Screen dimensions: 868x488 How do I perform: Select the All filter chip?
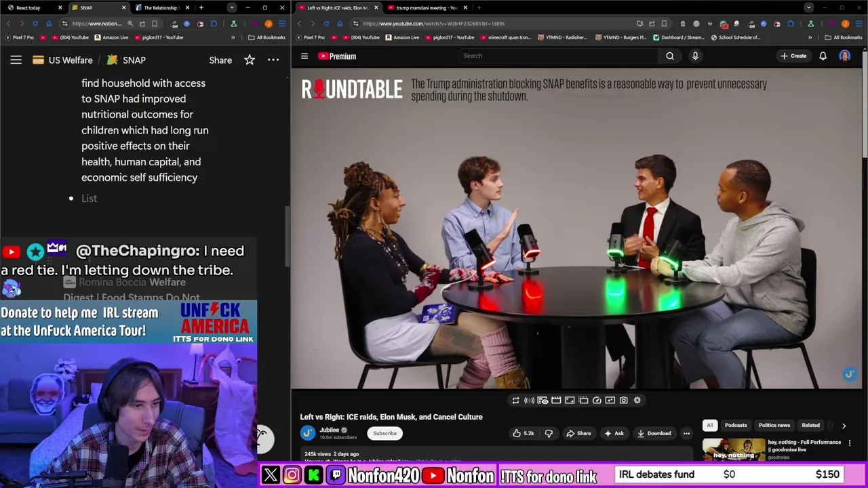710,426
